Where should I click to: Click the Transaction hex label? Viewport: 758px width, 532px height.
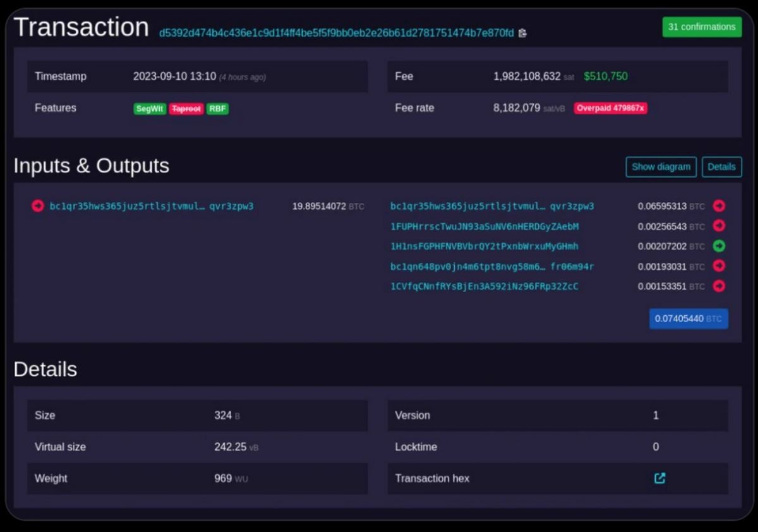click(432, 478)
